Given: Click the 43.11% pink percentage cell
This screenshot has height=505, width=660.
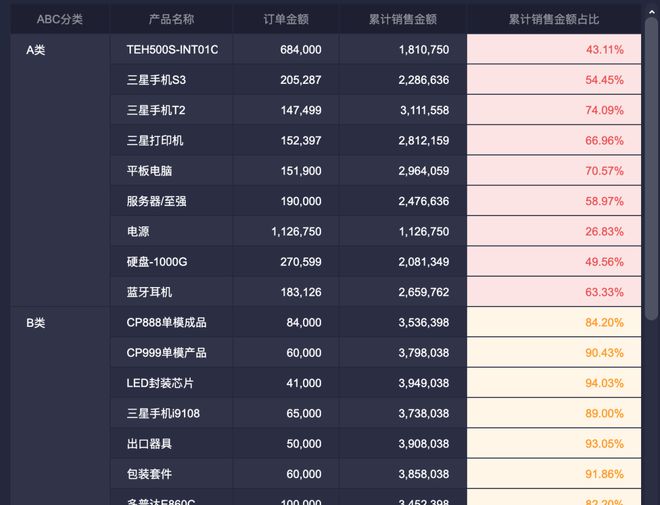Looking at the screenshot, I should point(554,49).
